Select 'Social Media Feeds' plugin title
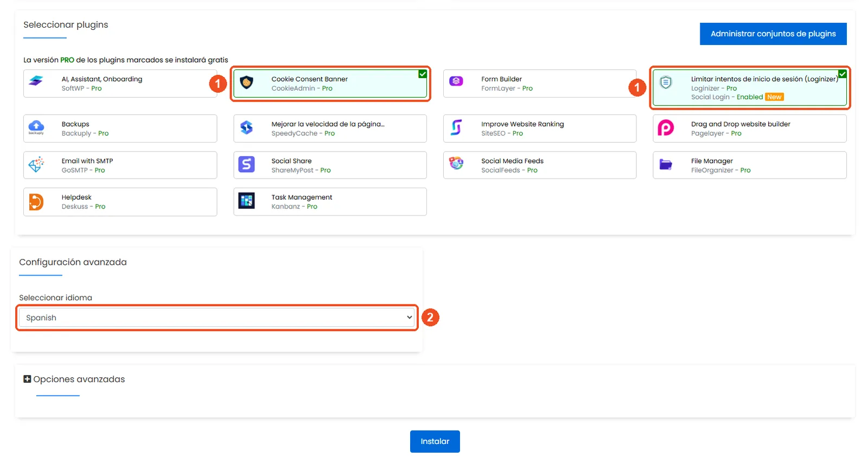Image resolution: width=868 pixels, height=457 pixels. [x=512, y=161]
